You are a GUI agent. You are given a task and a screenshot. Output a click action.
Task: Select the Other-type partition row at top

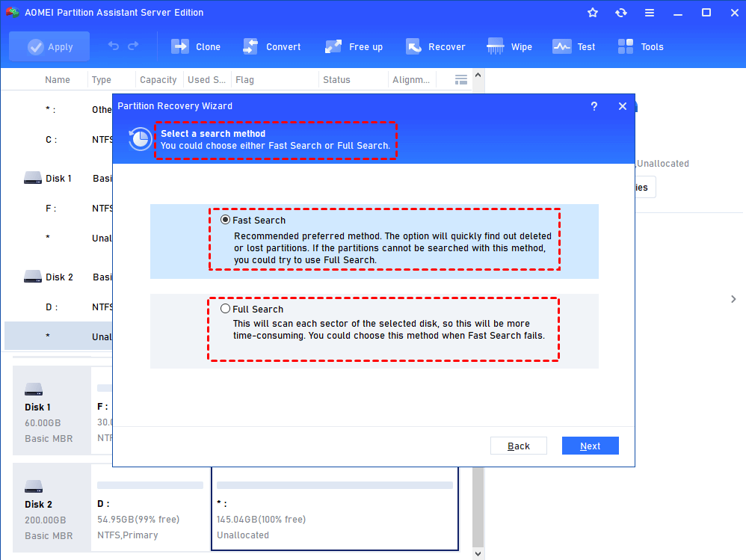(58, 109)
